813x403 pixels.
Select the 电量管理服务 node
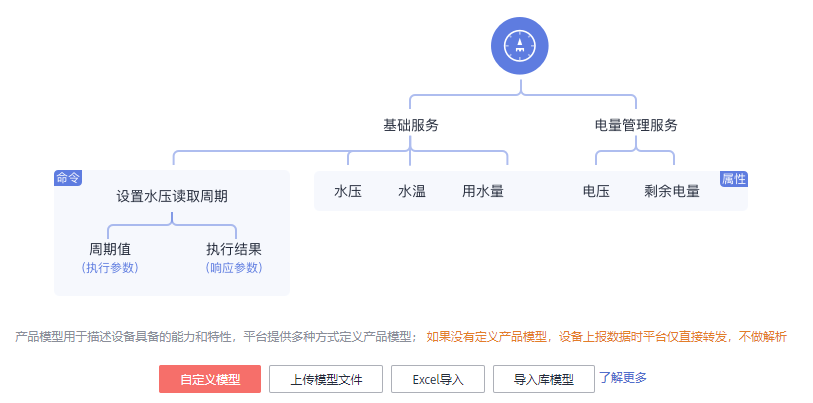point(636,126)
